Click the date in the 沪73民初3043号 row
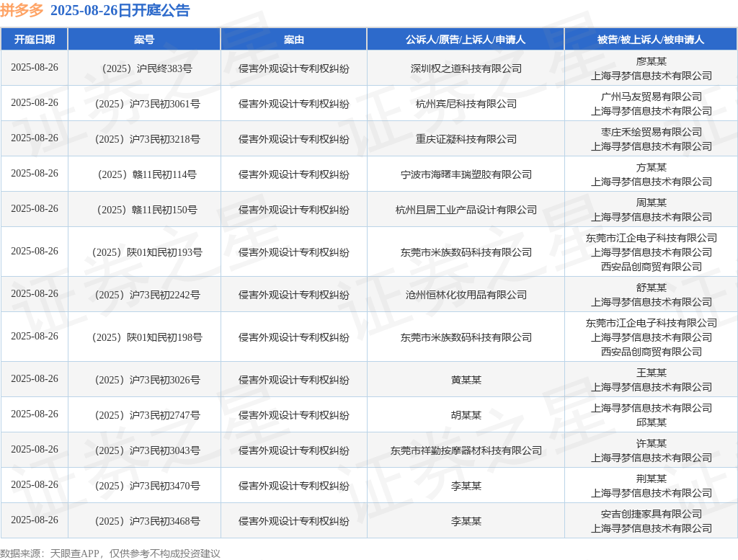 click(35, 449)
